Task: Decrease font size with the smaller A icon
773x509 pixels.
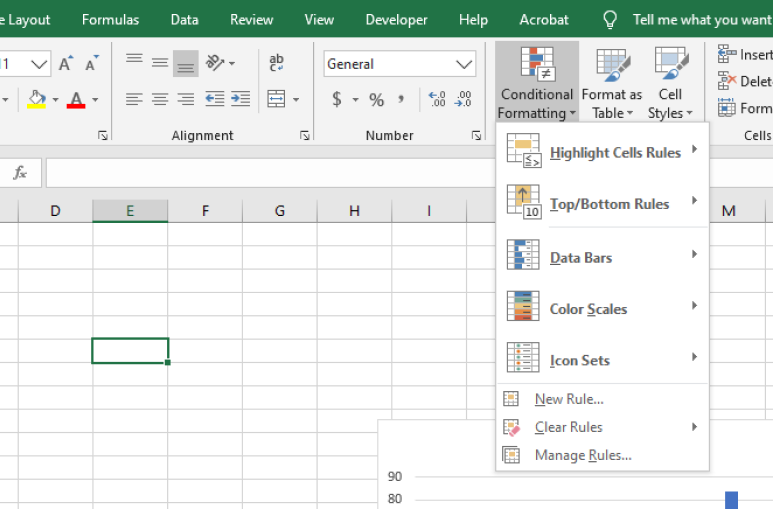Action: tap(92, 64)
